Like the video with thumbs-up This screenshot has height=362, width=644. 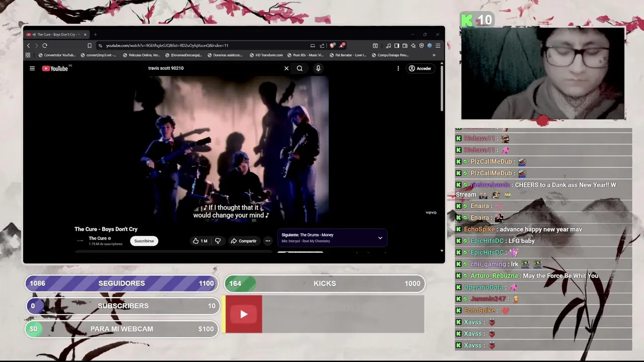pos(200,241)
